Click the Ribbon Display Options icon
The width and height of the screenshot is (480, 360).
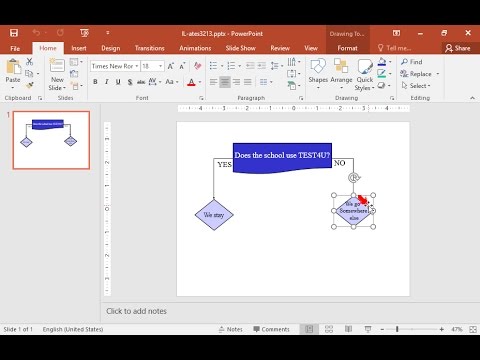pyautogui.click(x=396, y=33)
